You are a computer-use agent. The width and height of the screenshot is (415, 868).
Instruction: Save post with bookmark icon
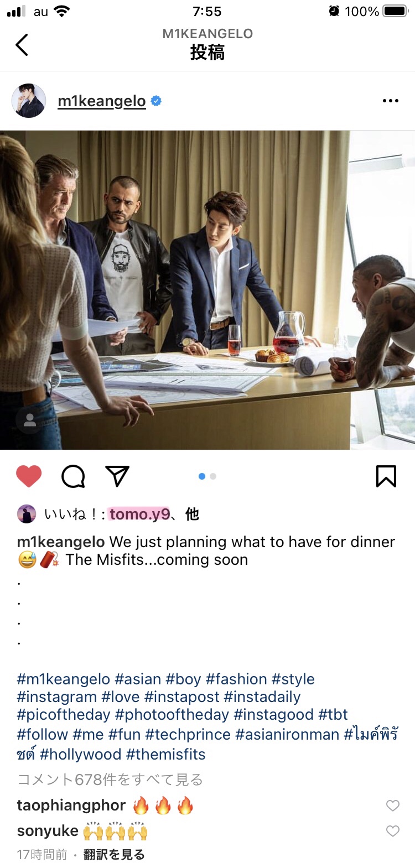tap(386, 476)
